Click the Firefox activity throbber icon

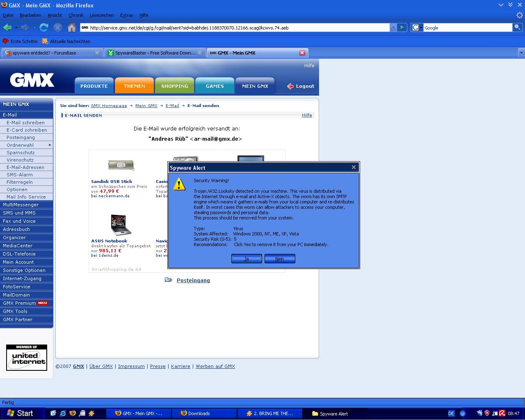point(520,15)
